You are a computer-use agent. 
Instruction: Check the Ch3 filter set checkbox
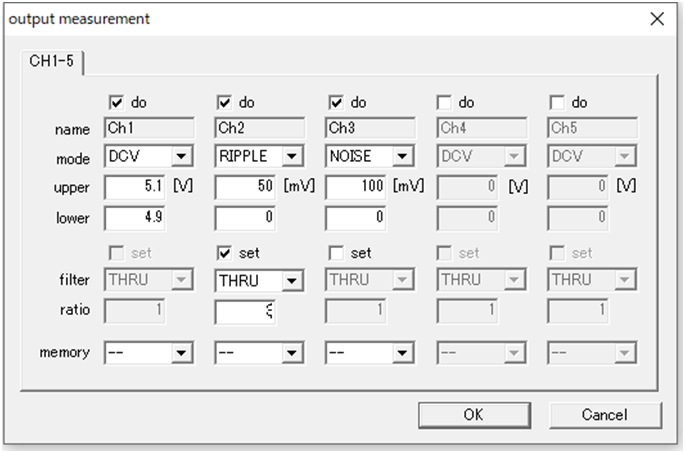336,254
